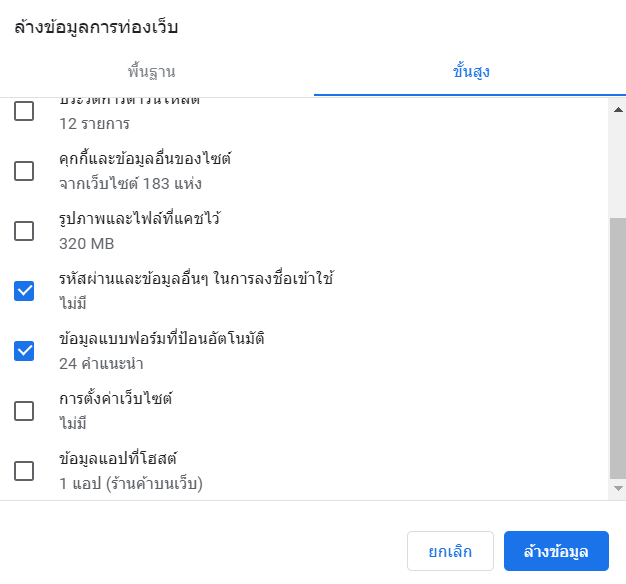Click the รูปภาพและไฟล์ที่แคชไว้ label
This screenshot has width=626, height=584.
pyautogui.click(x=140, y=218)
